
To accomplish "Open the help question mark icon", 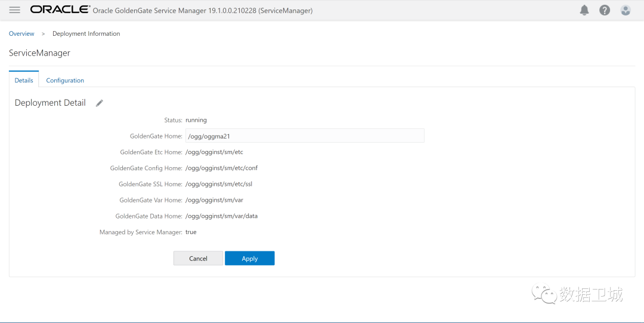I will tap(605, 10).
